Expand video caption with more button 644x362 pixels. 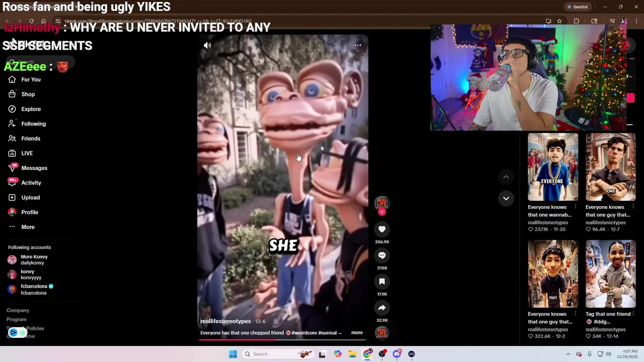357,332
